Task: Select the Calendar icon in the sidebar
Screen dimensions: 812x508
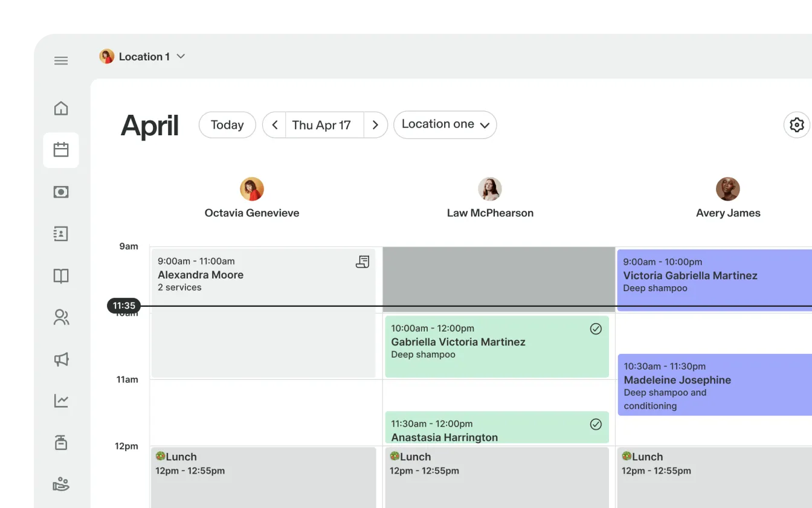Action: (x=60, y=150)
